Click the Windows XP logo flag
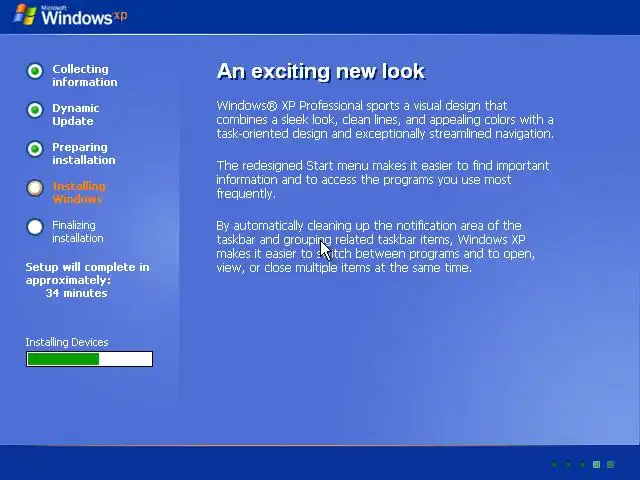Screen dimensions: 640x480 (x=25, y=15)
